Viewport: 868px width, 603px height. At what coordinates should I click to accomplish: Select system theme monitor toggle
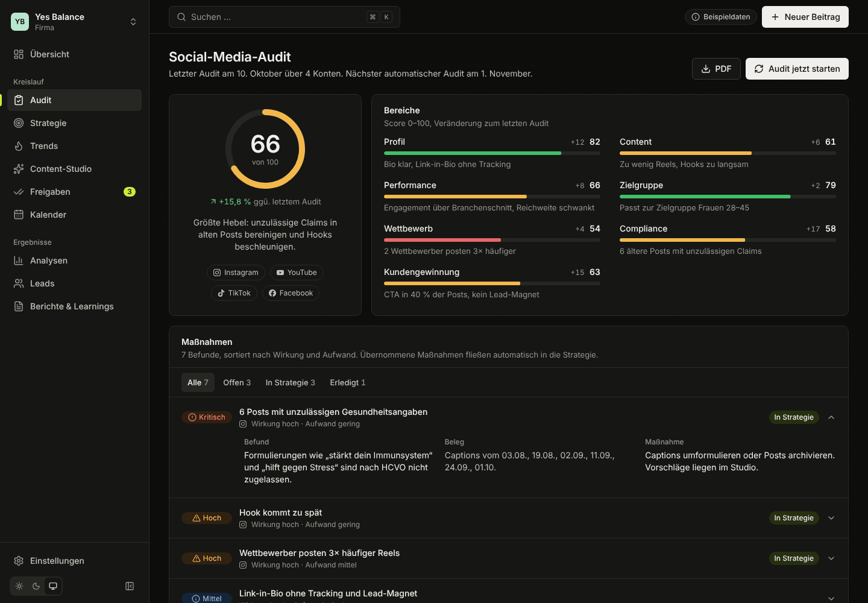tap(53, 586)
